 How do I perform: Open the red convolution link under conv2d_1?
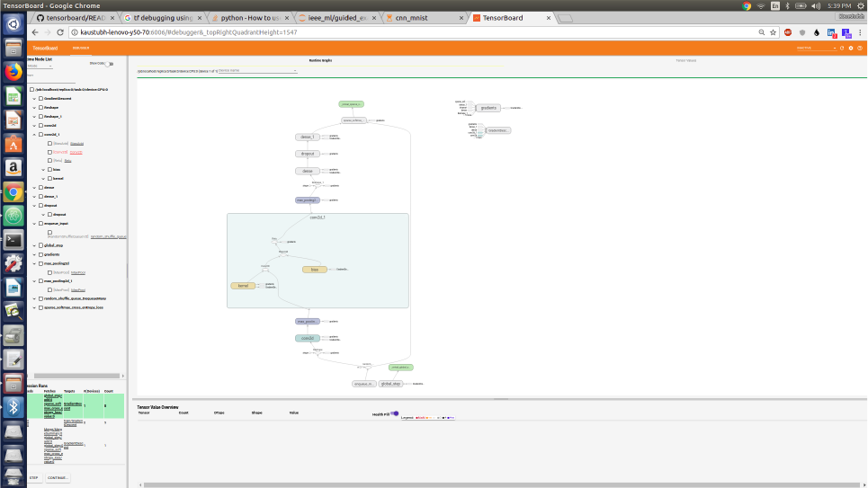click(76, 152)
